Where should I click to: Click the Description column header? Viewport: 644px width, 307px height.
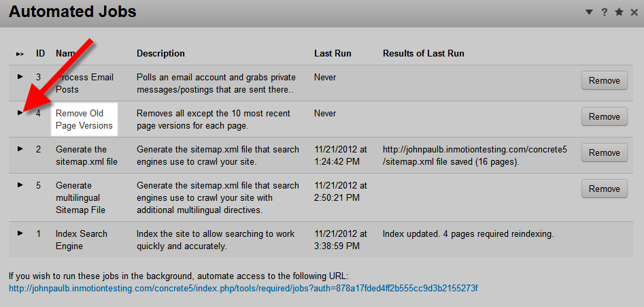160,53
